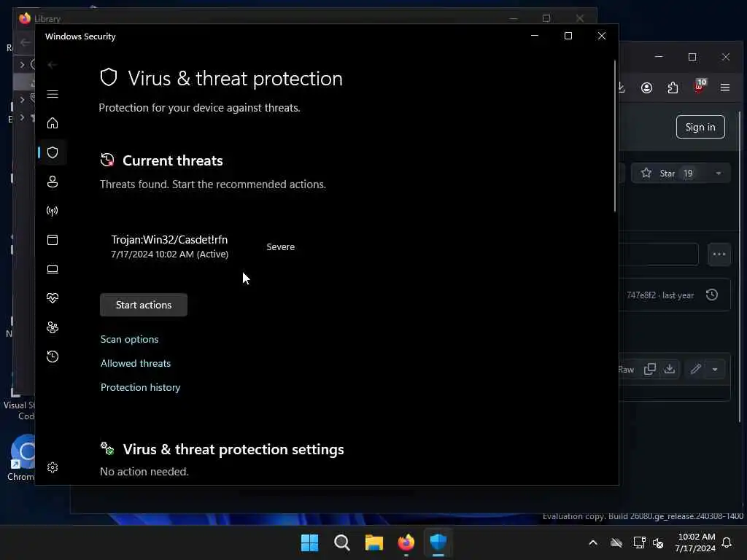Expand the edit options dropdown arrow
747x560 pixels.
coord(715,369)
